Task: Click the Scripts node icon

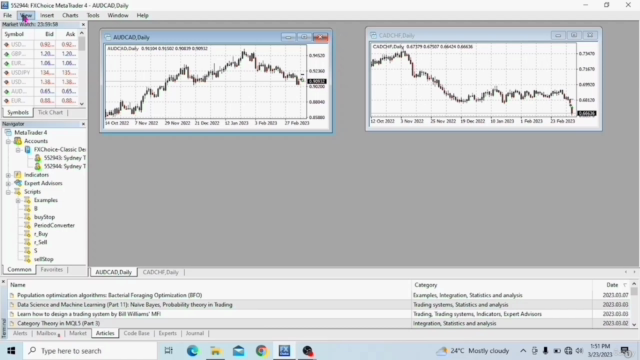Action: [x=18, y=191]
